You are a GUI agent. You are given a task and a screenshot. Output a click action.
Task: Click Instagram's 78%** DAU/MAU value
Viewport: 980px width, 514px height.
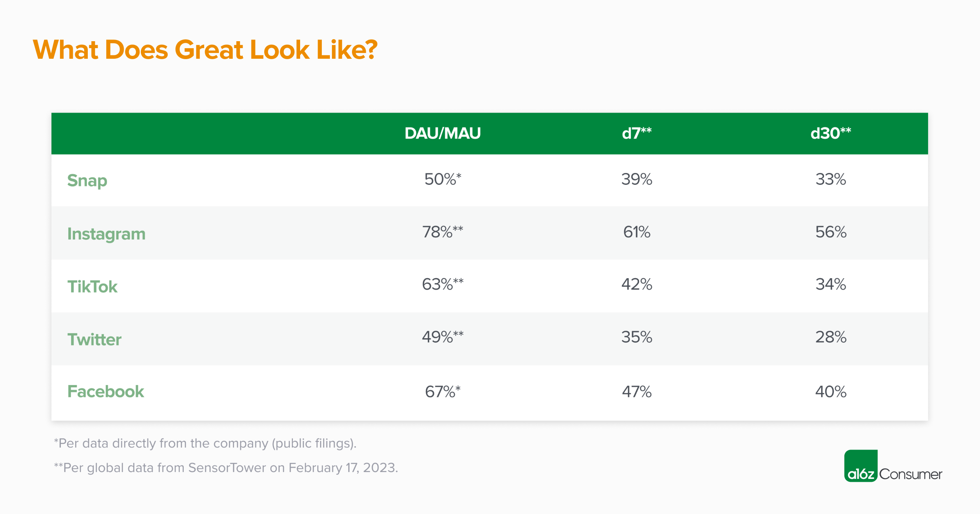pos(443,232)
